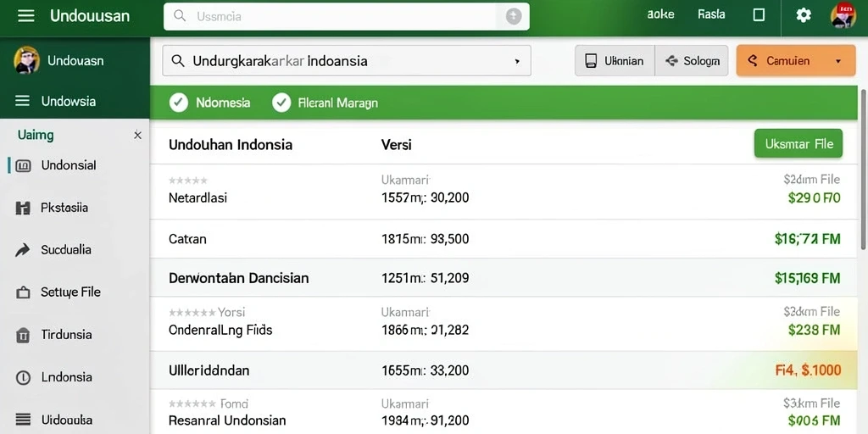
Task: Click the $238 FM price
Action: pos(814,331)
